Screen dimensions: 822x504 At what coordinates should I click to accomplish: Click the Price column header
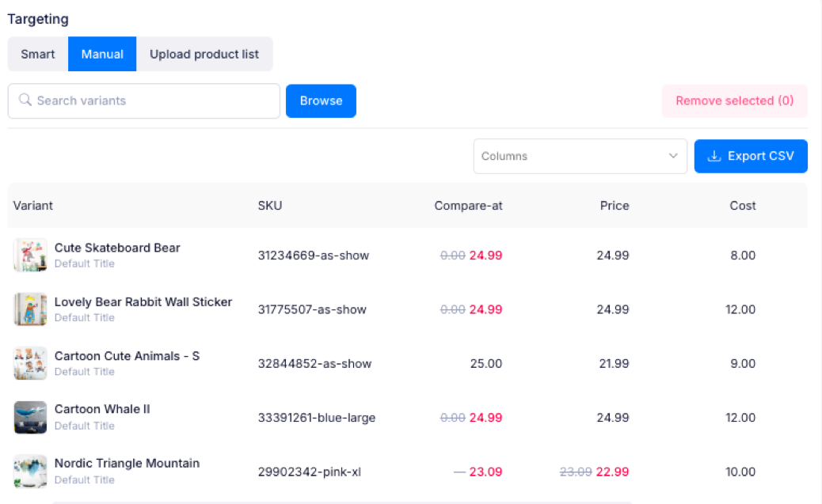point(615,206)
